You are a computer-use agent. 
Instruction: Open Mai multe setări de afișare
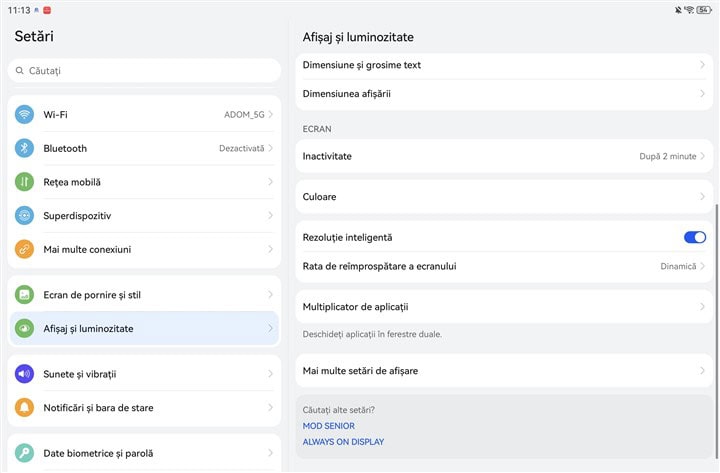[504, 371]
